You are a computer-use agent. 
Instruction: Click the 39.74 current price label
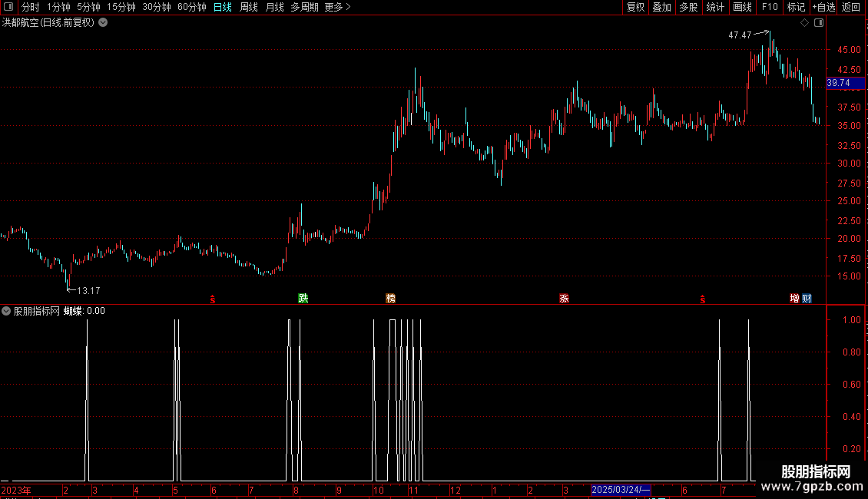point(845,83)
